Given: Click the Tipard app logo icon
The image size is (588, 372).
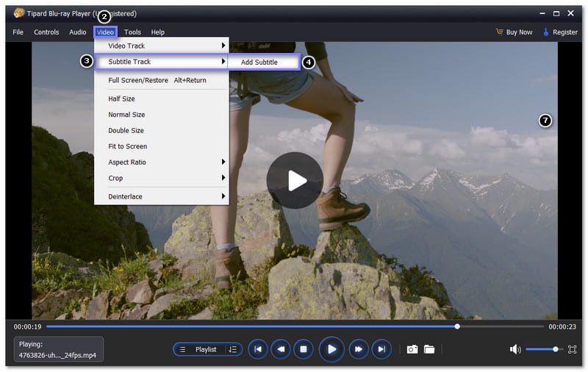Looking at the screenshot, I should point(19,13).
